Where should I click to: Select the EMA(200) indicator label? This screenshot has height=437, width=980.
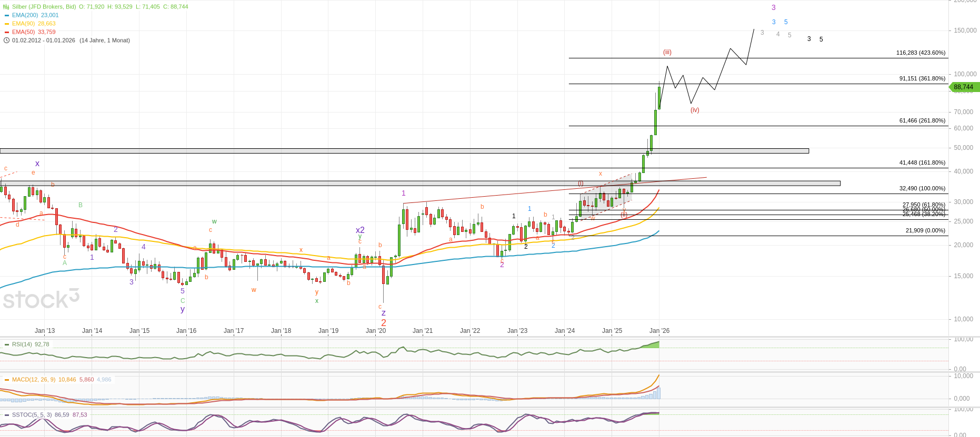pos(25,15)
